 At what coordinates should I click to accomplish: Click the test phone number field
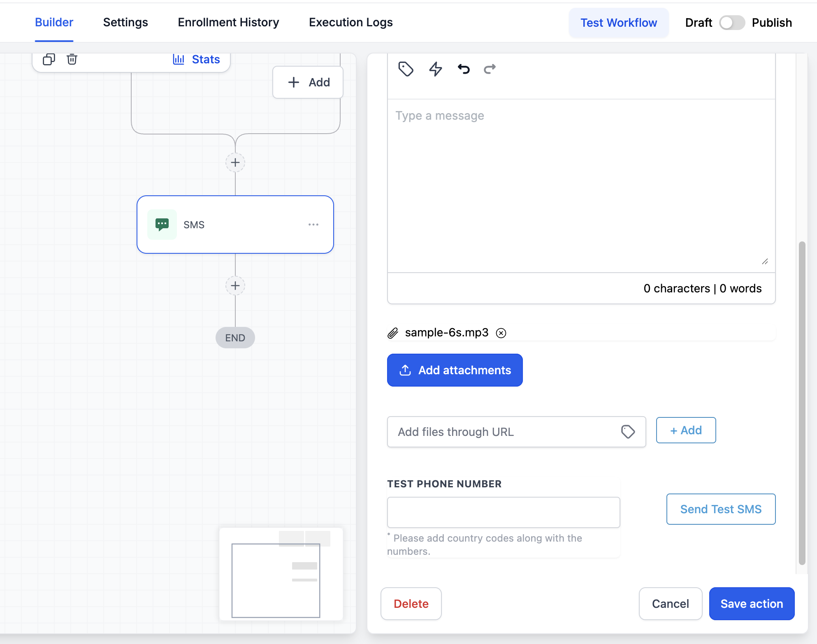pos(503,512)
